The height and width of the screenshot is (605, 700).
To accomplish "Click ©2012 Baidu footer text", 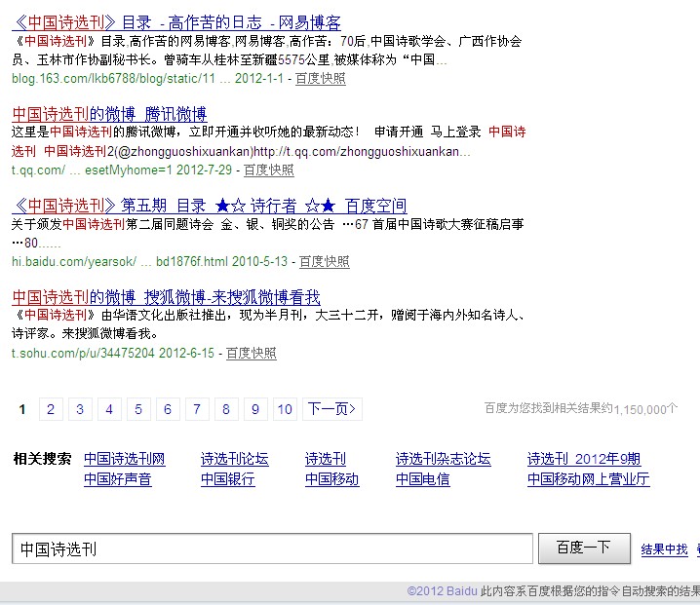I will pos(442,591).
